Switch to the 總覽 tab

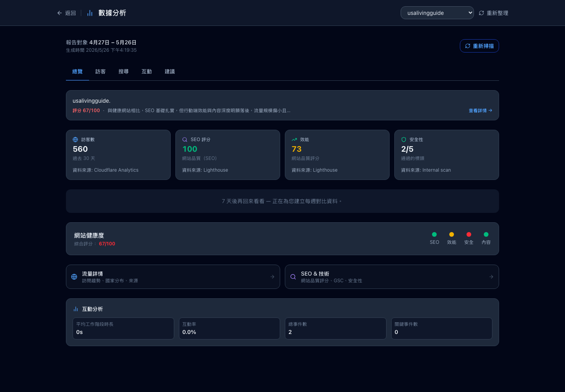[77, 72]
